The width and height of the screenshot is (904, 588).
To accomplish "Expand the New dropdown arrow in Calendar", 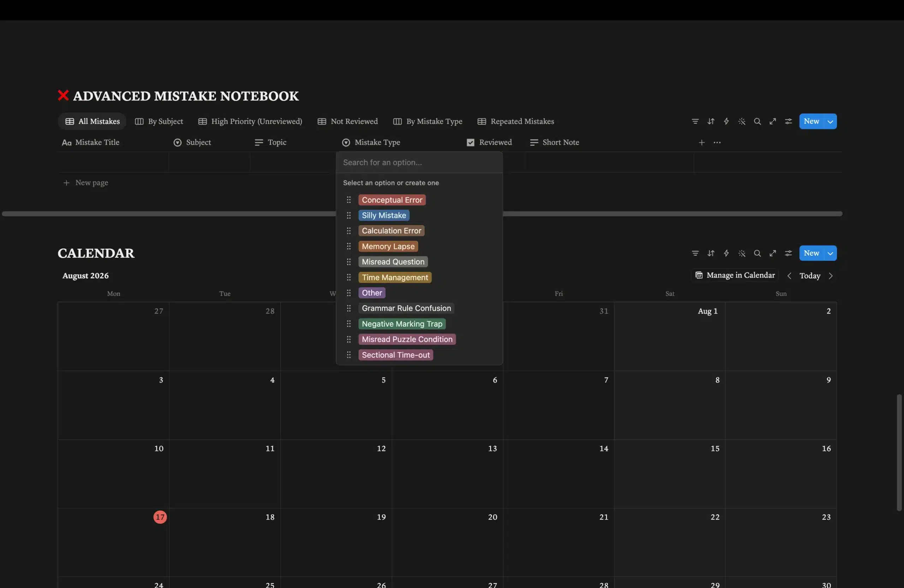I will [830, 253].
